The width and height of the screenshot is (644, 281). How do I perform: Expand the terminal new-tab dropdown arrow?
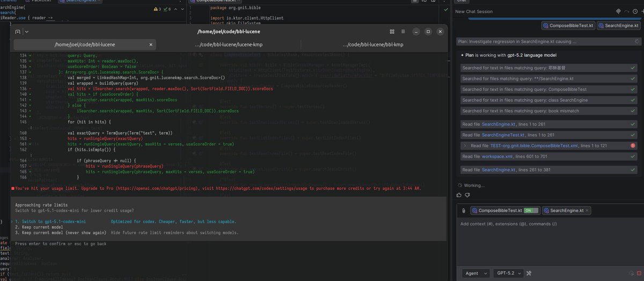coord(27,32)
